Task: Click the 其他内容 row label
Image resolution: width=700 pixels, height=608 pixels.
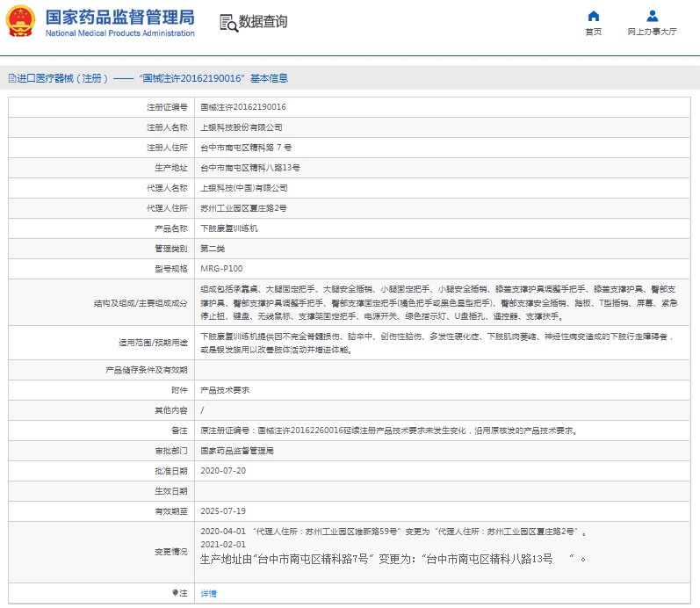Action: pos(171,410)
